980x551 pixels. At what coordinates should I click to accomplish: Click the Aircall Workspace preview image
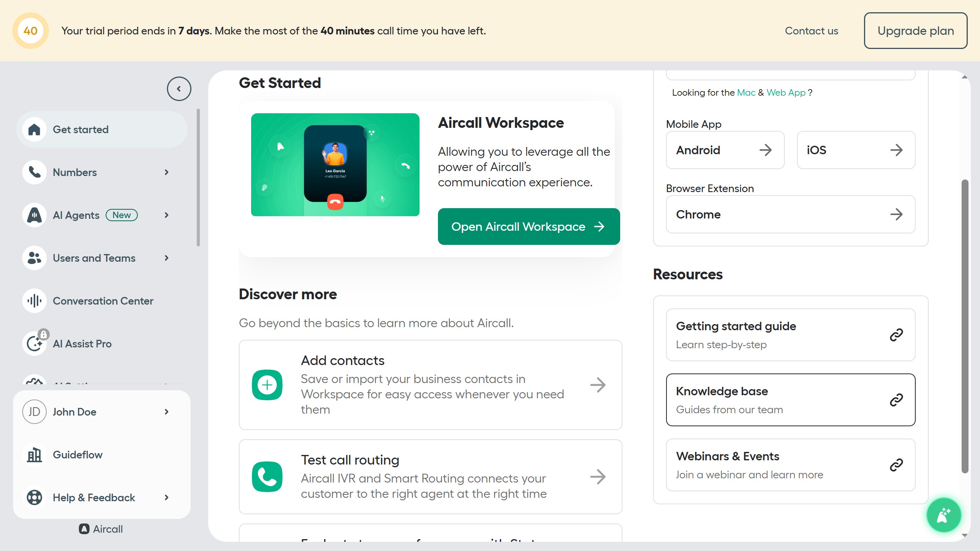point(335,165)
